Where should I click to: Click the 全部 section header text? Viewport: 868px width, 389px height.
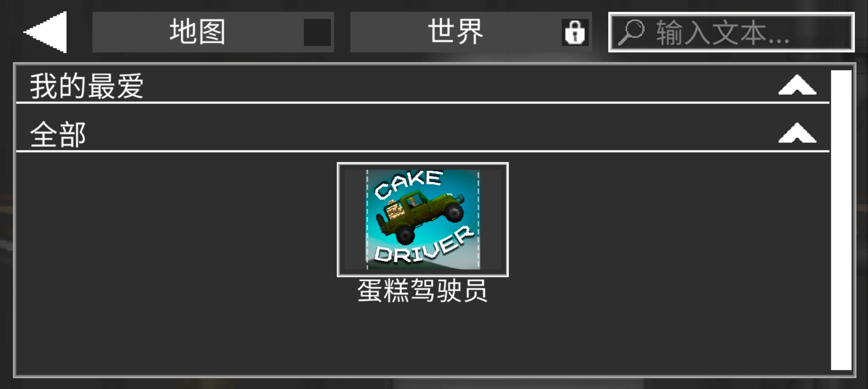(58, 134)
